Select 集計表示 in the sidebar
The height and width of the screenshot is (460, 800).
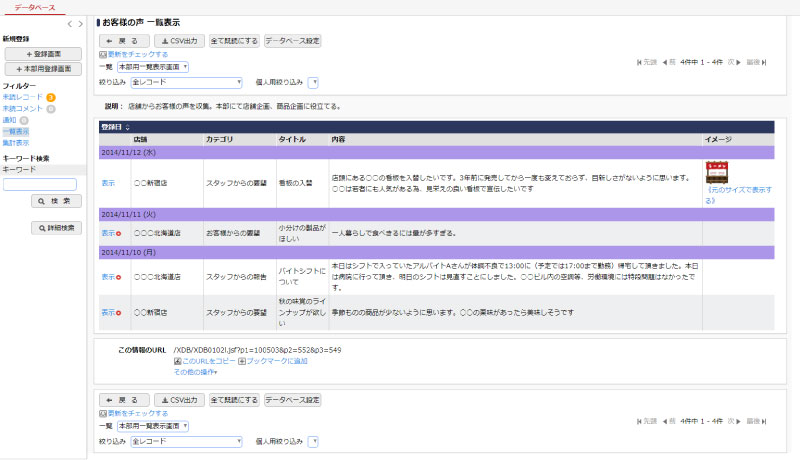(x=15, y=142)
